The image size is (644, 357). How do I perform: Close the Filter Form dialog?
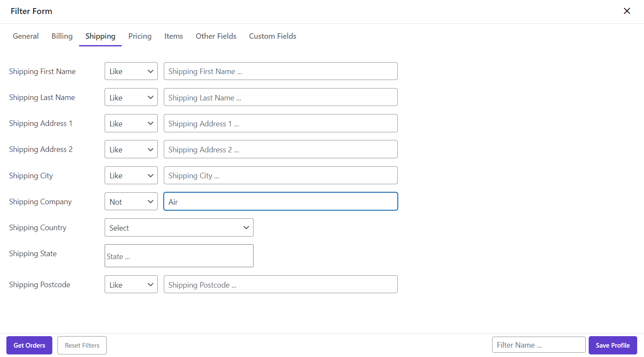(x=627, y=11)
